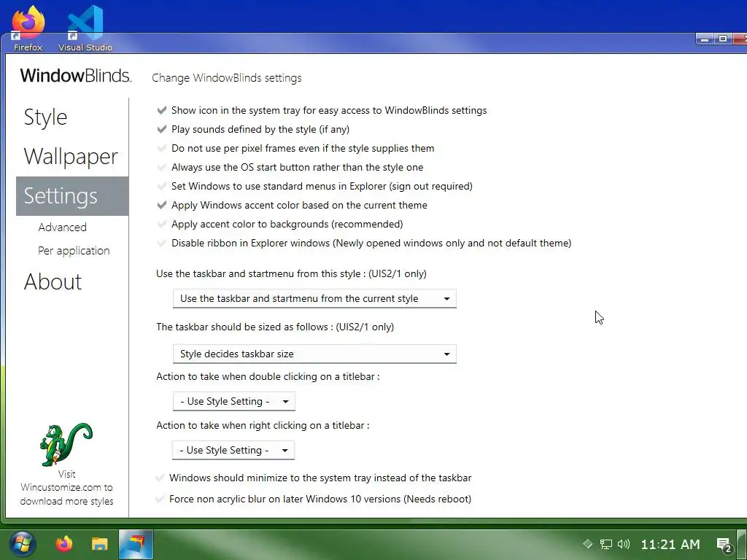Open the Windows Start orb

click(x=22, y=544)
